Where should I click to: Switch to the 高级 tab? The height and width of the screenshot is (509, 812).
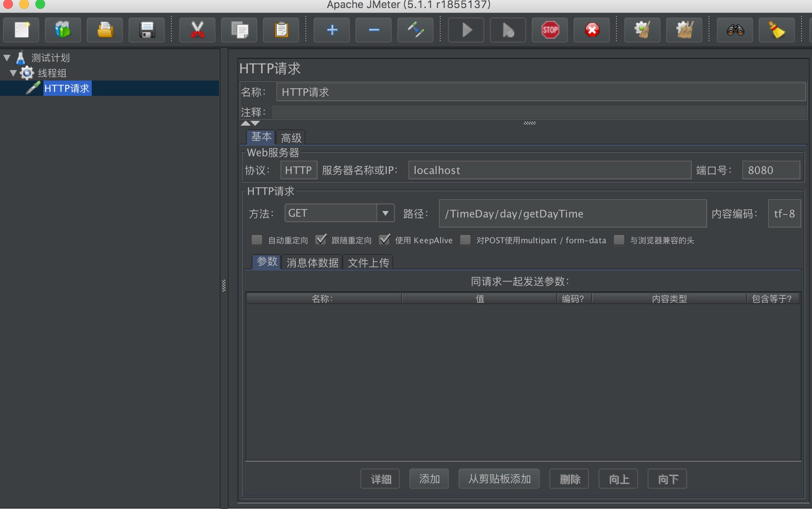coord(291,138)
